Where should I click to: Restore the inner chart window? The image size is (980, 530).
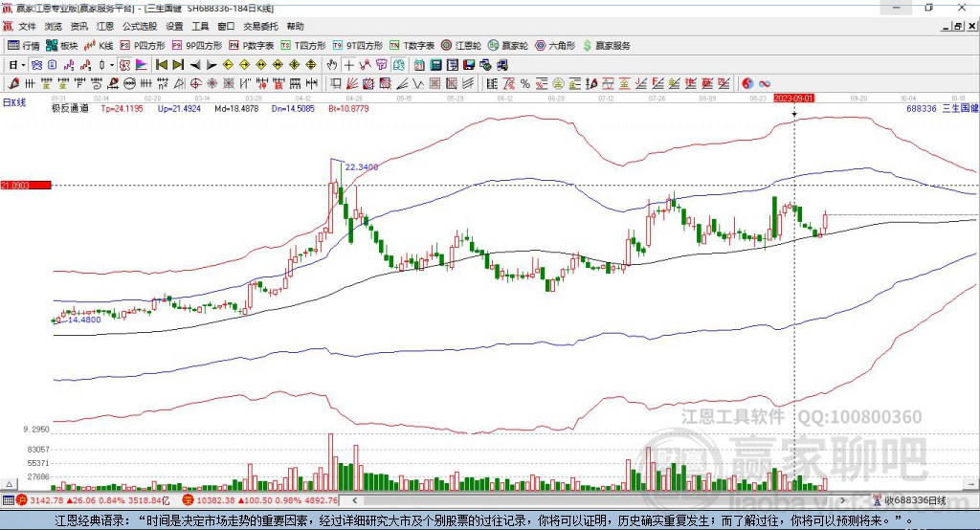click(x=959, y=26)
